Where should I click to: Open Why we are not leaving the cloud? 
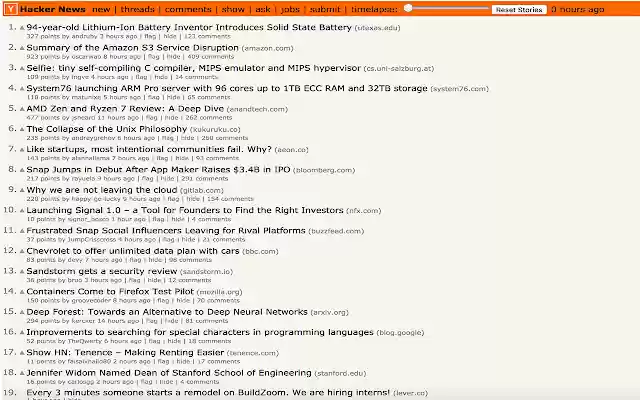(102, 190)
